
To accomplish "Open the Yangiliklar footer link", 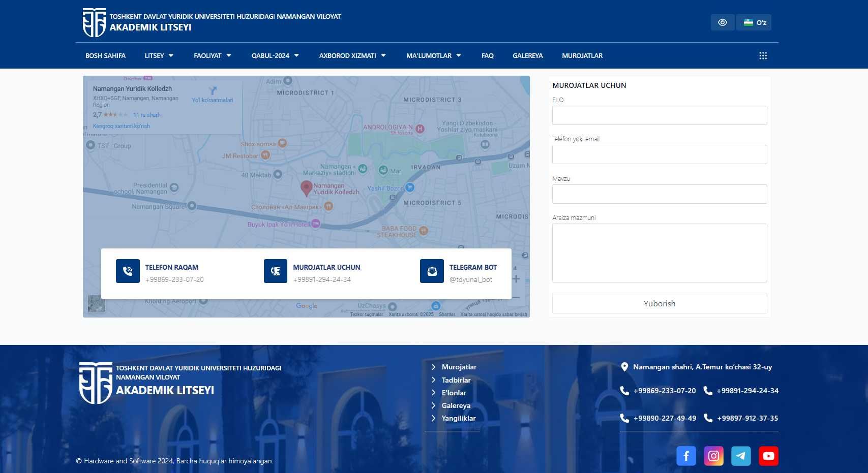I will click(x=459, y=418).
